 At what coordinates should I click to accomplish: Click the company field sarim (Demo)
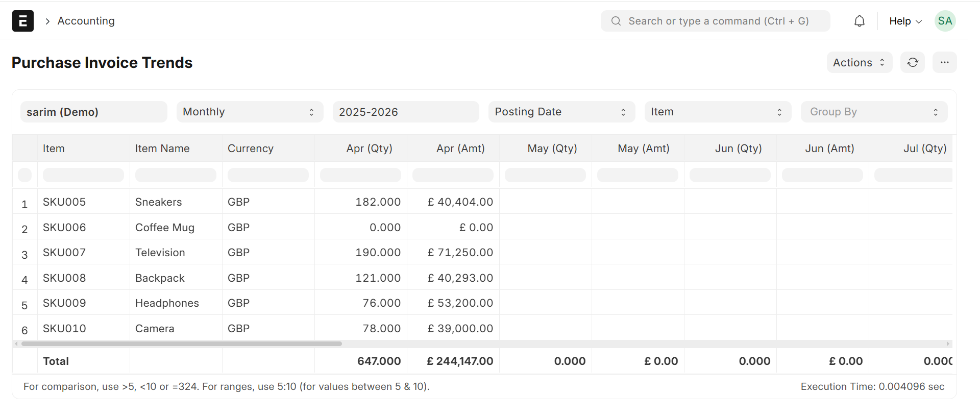point(94,112)
